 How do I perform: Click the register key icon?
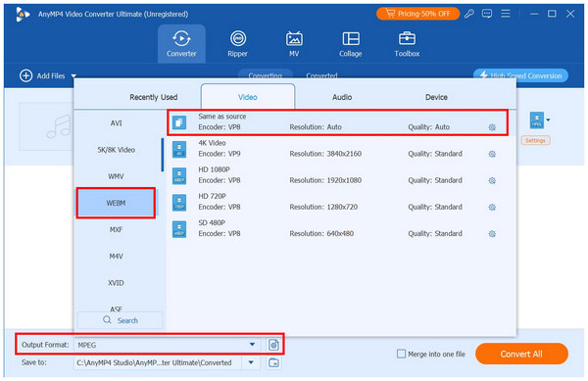click(x=468, y=14)
